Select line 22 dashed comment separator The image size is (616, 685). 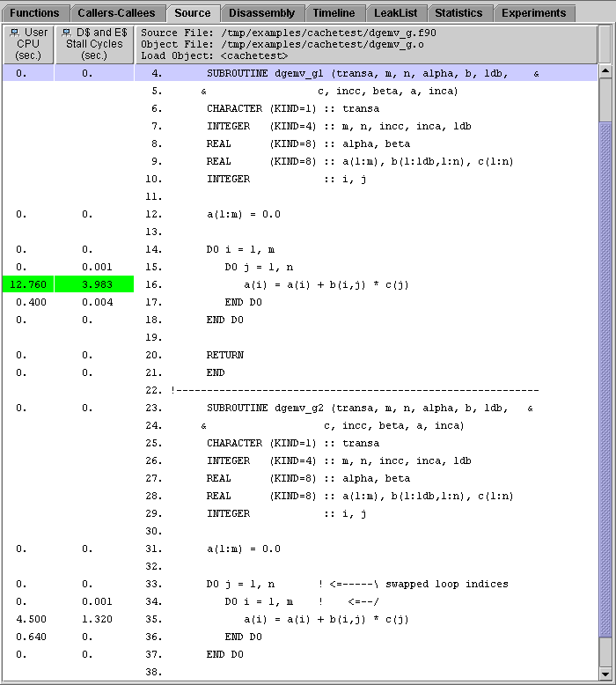355,390
